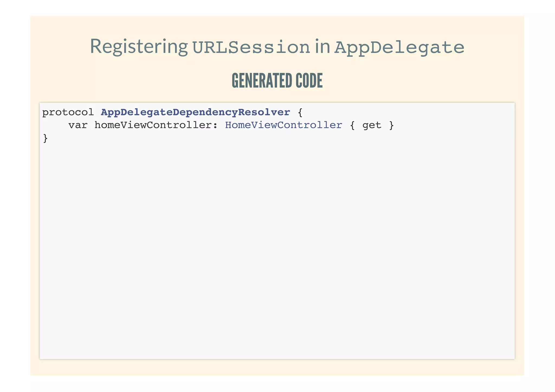Click the closing brace of the protocol
This screenshot has height=392, width=555.
pyautogui.click(x=45, y=138)
